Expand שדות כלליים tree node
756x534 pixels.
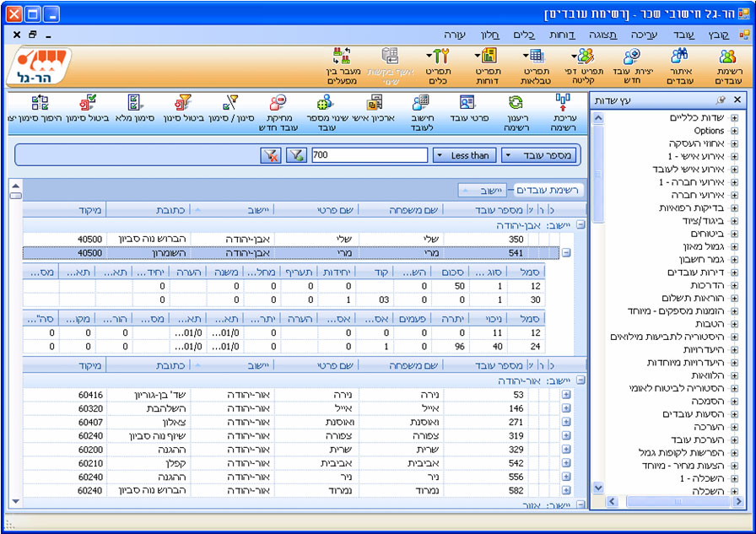pyautogui.click(x=734, y=117)
